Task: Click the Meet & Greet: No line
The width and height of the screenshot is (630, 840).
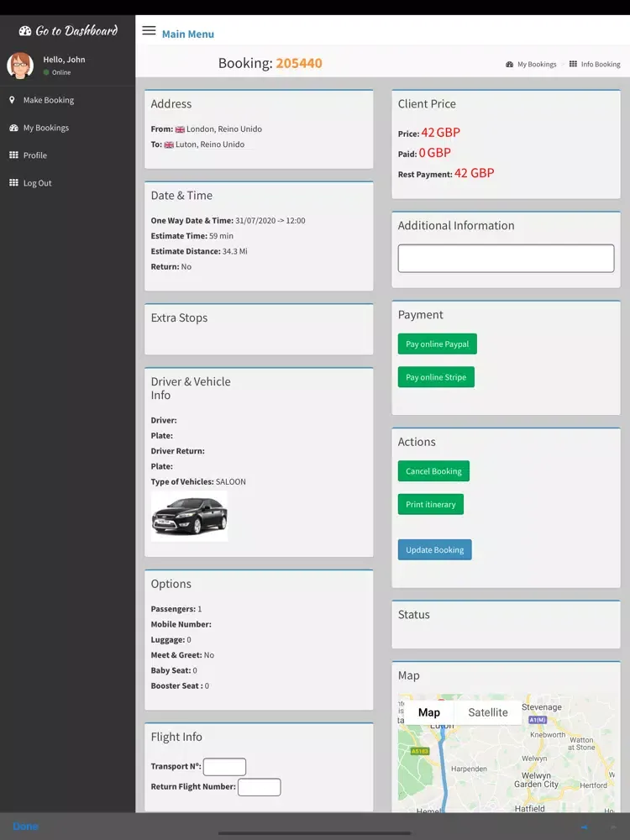Action: pos(182,655)
